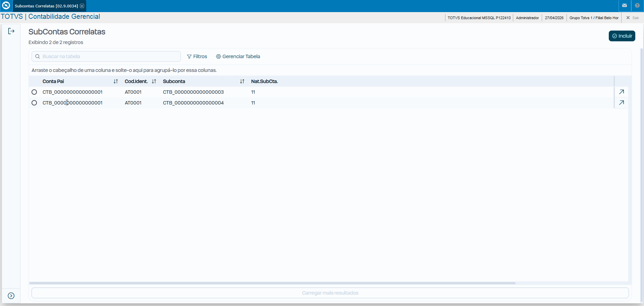Select the Subcontas Correlatas [02.9.0034] tab

[46, 6]
